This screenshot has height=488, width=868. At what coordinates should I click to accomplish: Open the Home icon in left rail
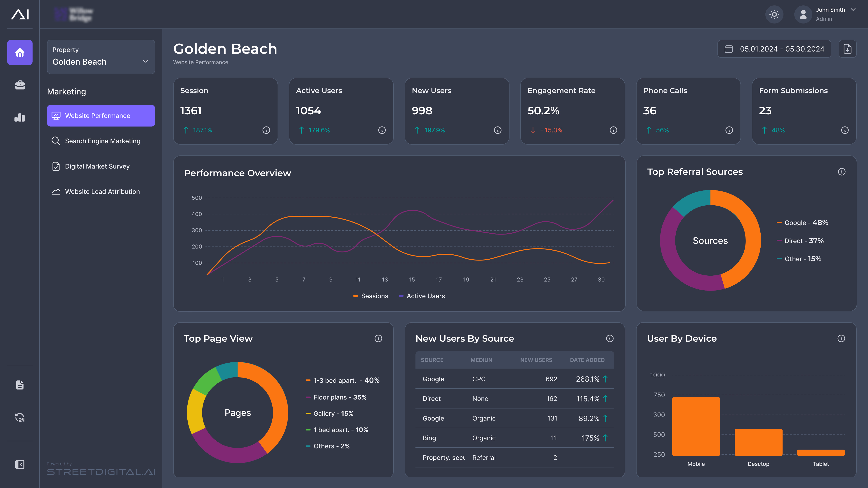[20, 53]
